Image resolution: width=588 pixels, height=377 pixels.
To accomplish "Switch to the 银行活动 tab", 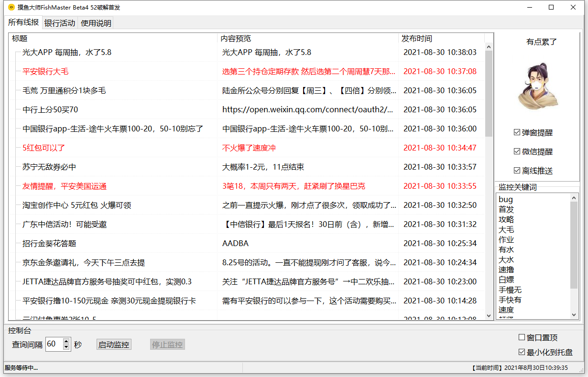I will [60, 23].
